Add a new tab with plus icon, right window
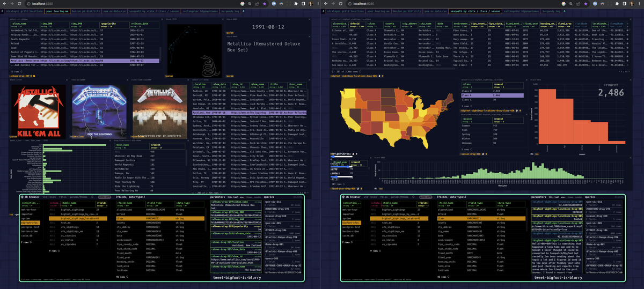Image resolution: width=644 pixels, height=289 pixels. point(565,11)
